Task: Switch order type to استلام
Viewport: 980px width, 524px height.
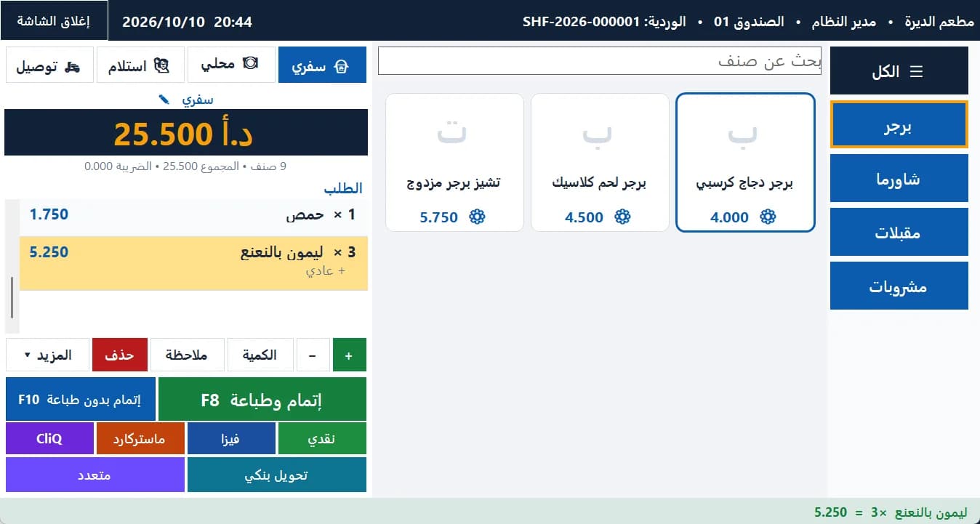Action: tap(141, 65)
